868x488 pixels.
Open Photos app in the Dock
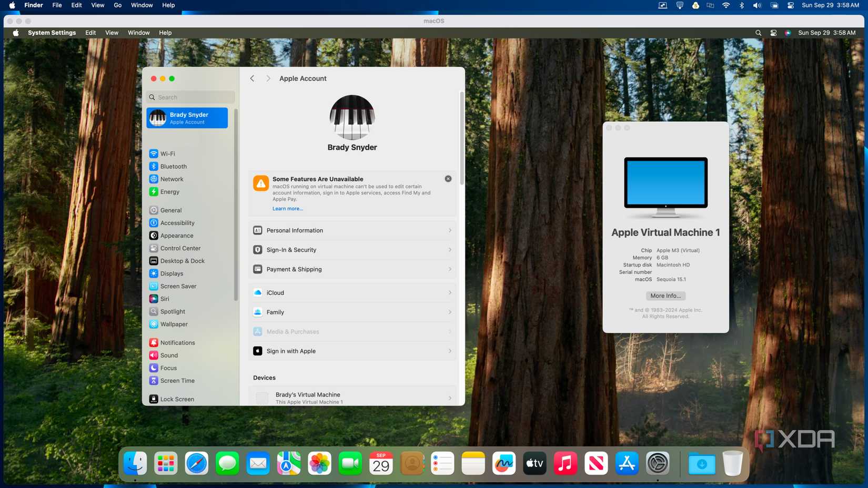coord(319,463)
